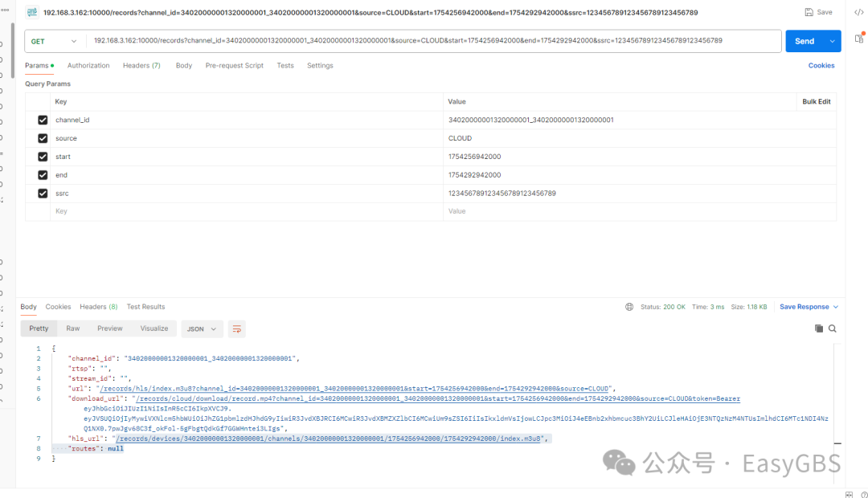Click the "rtsp" line in response

click(89, 369)
